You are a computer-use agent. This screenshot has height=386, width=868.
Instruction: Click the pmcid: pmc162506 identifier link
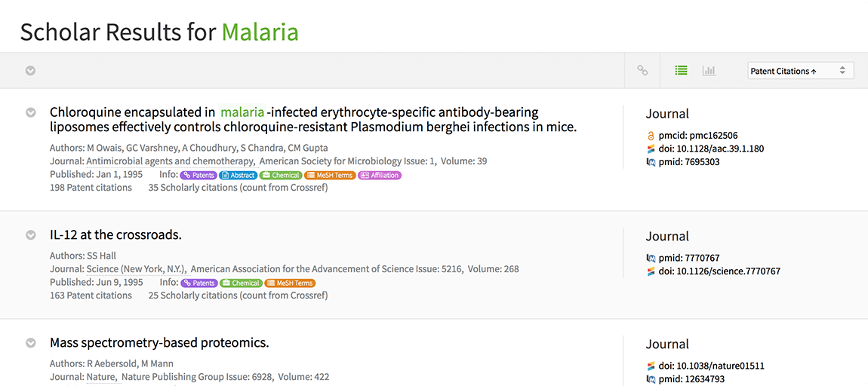coord(697,136)
